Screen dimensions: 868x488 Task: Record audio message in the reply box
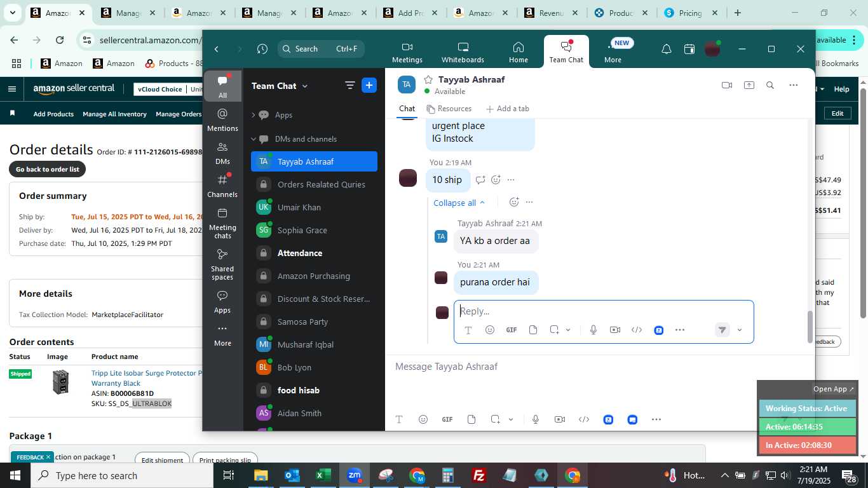[593, 330]
